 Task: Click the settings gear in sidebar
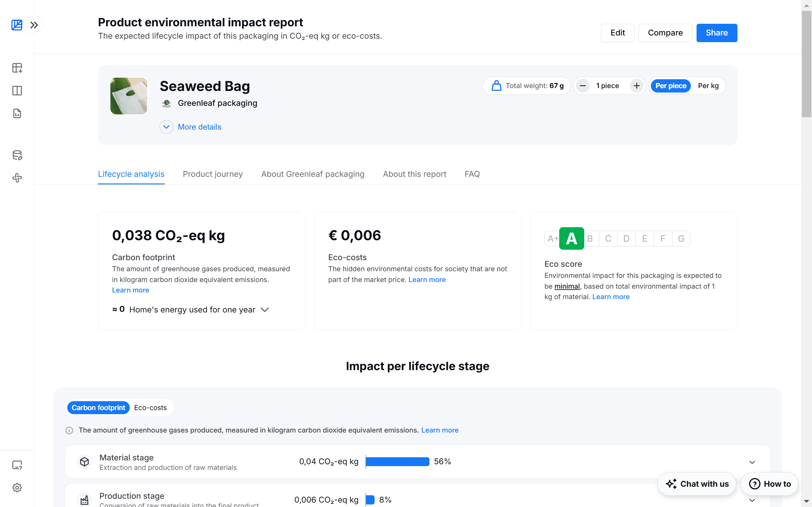[17, 488]
